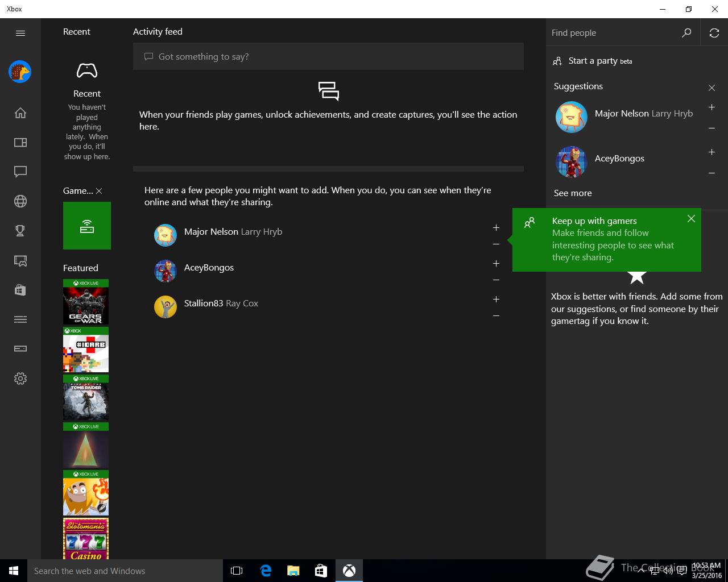Dismiss Stallion83 Ray Cox suggestion

pos(496,315)
